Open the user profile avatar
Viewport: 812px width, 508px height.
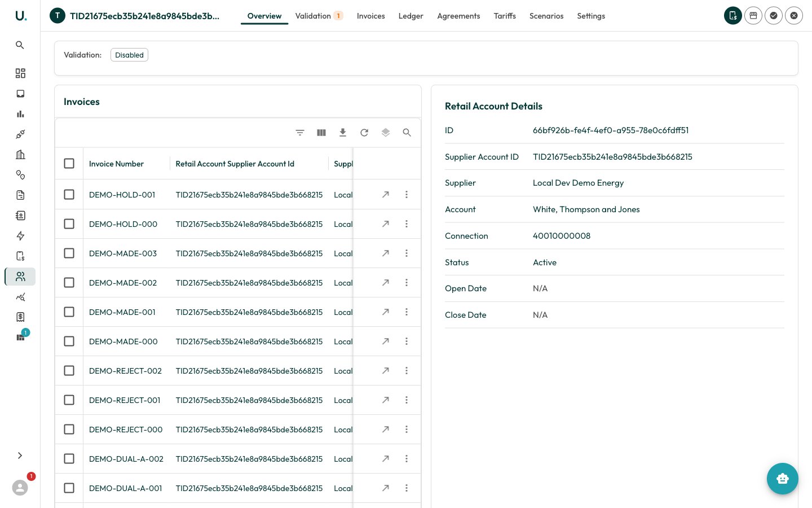[20, 488]
